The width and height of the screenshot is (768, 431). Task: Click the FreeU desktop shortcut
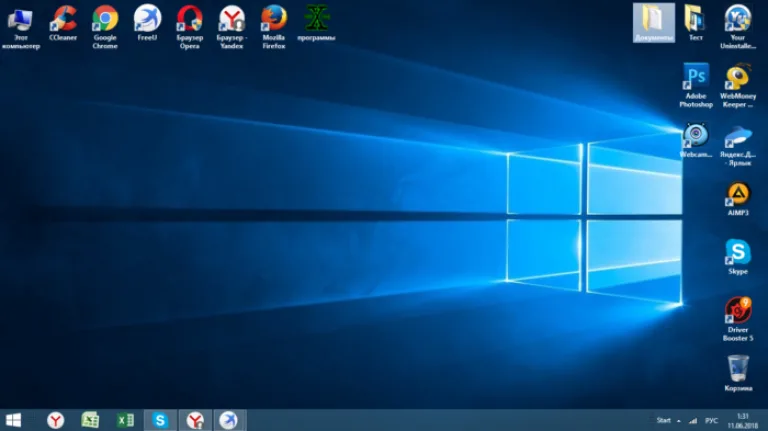147,23
